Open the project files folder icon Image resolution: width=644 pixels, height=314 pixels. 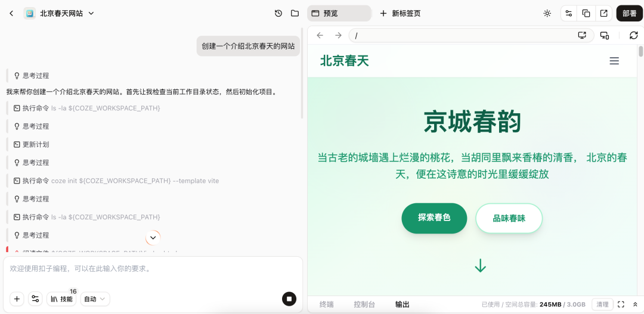[x=295, y=13]
